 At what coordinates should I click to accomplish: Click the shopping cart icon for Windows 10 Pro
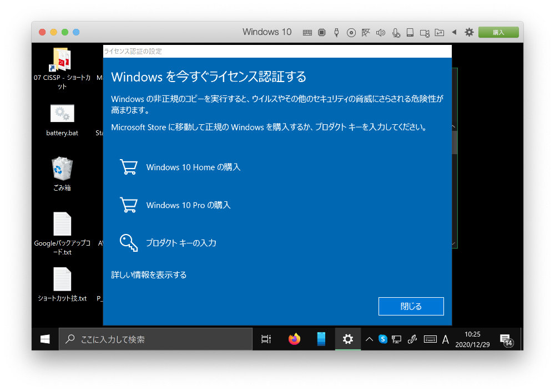click(129, 205)
